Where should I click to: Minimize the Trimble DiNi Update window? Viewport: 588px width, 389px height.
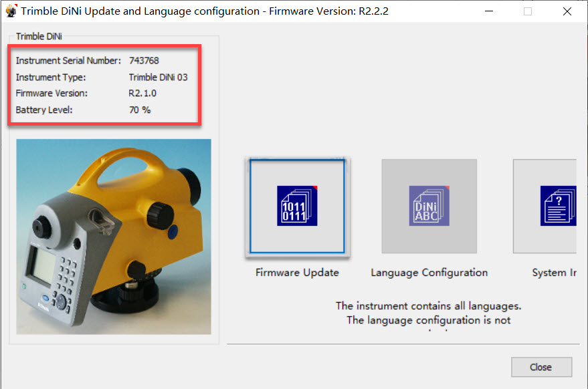tap(488, 11)
